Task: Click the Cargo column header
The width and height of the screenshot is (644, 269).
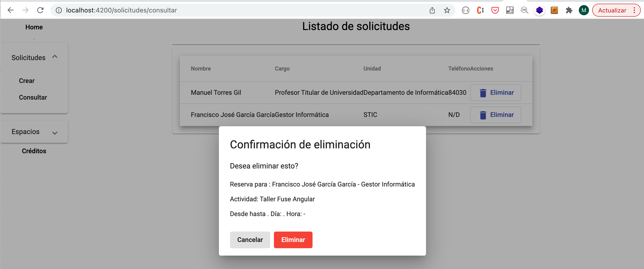Action: (x=282, y=68)
